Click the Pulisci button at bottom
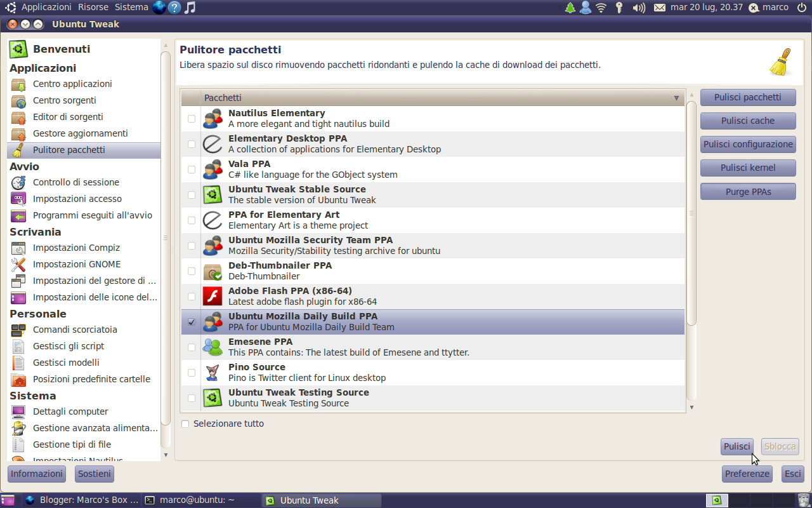 click(737, 446)
